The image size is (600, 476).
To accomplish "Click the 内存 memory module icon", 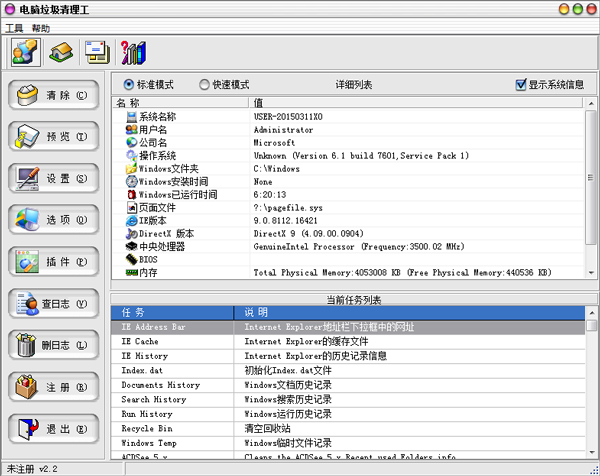I will 132,272.
